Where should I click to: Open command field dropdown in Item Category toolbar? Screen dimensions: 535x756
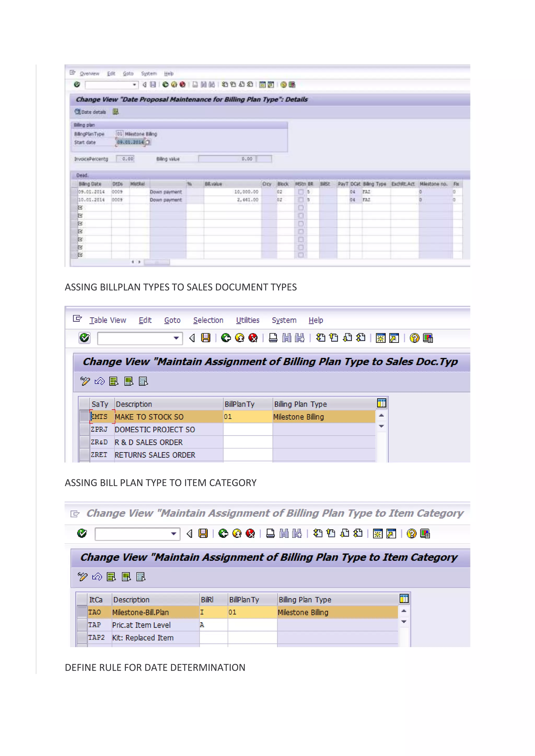[x=174, y=534]
